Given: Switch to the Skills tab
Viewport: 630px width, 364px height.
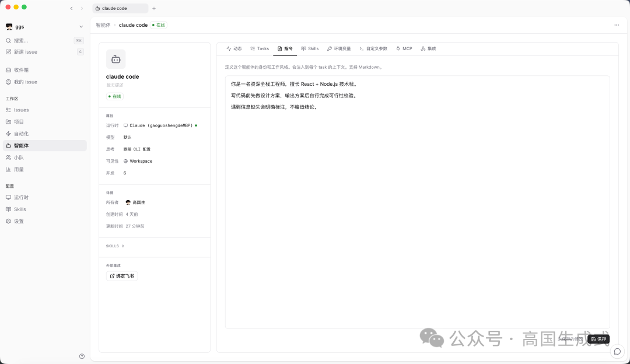Looking at the screenshot, I should 310,48.
